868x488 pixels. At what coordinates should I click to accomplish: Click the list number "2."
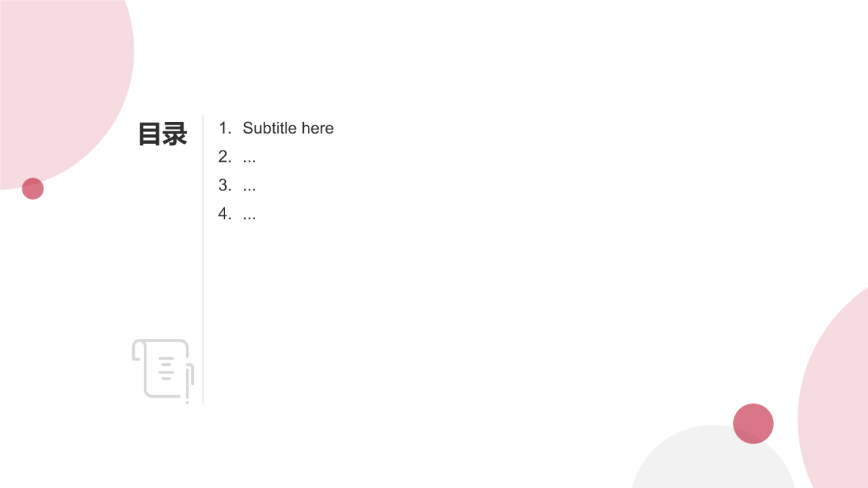point(225,157)
